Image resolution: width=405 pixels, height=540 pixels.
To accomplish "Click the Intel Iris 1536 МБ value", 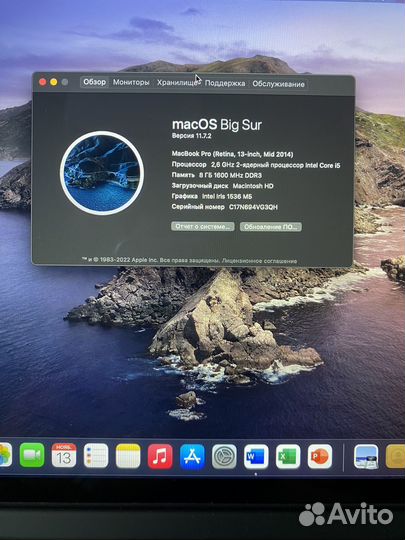I will point(227,196).
